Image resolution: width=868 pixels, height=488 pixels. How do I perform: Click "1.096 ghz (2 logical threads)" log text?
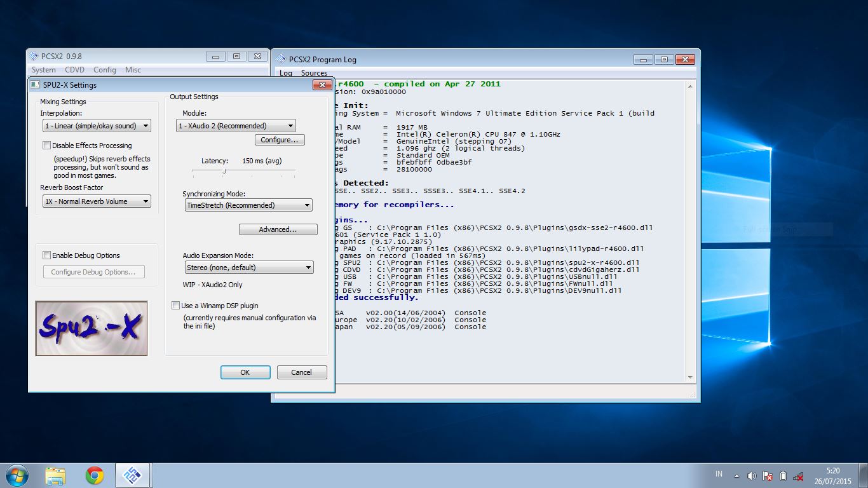coord(461,149)
